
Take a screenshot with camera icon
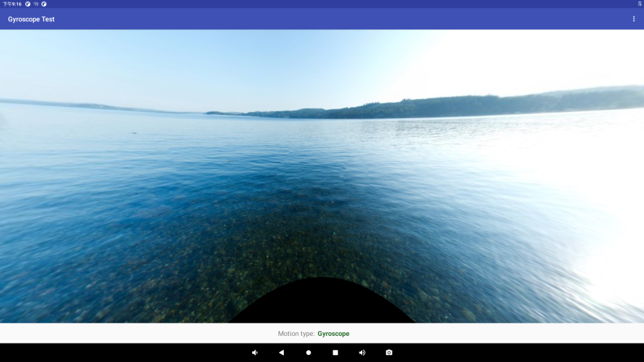point(389,352)
